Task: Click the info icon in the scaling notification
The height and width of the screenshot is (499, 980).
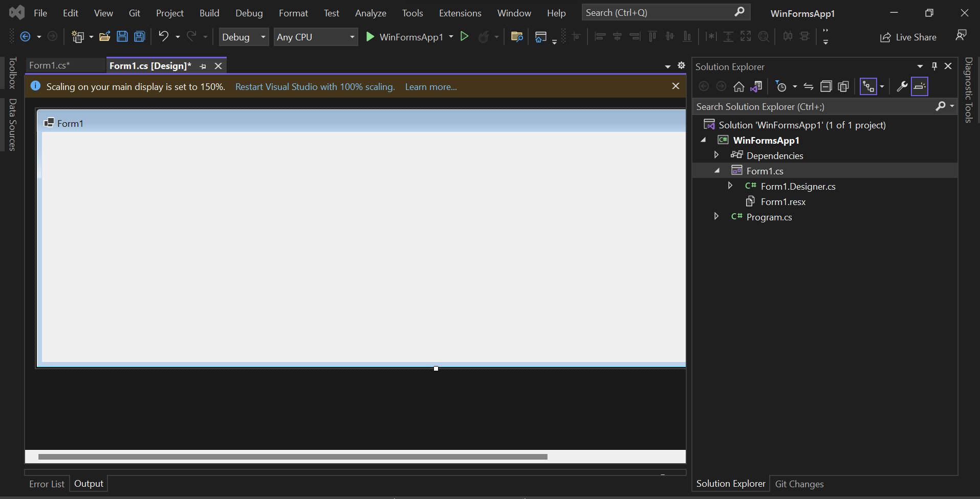Action: pos(35,86)
